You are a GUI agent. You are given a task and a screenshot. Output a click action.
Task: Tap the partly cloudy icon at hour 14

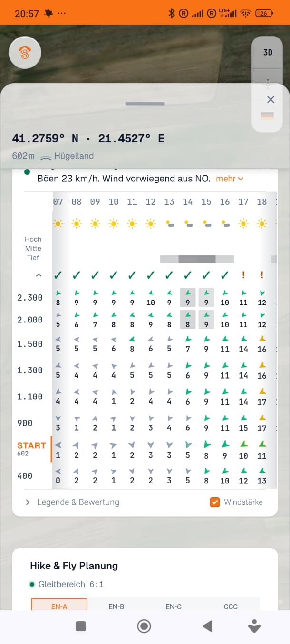tap(188, 223)
